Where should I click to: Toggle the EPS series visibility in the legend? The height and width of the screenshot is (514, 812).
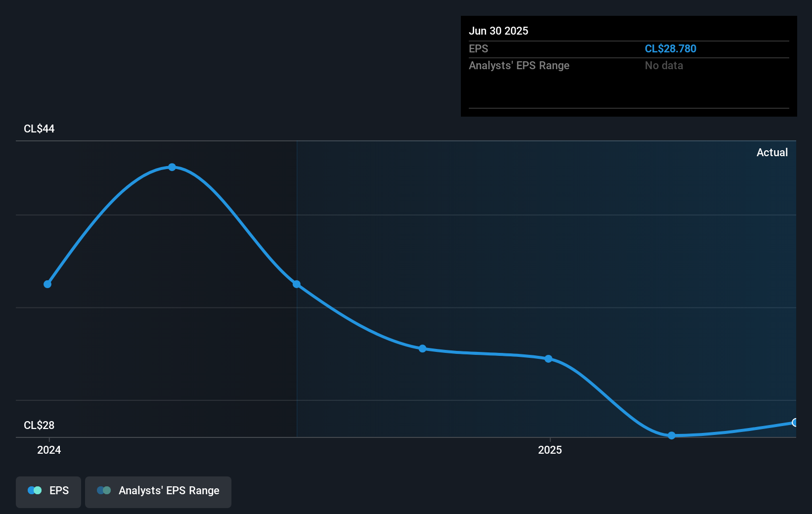point(48,491)
